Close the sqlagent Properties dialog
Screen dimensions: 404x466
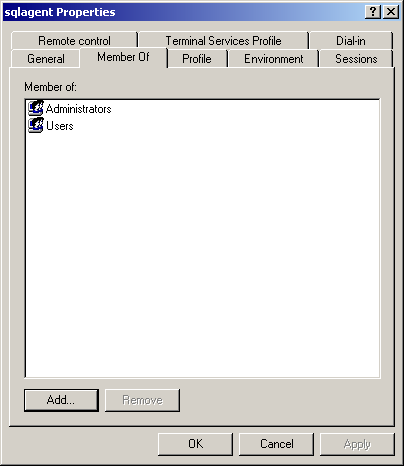coord(391,12)
